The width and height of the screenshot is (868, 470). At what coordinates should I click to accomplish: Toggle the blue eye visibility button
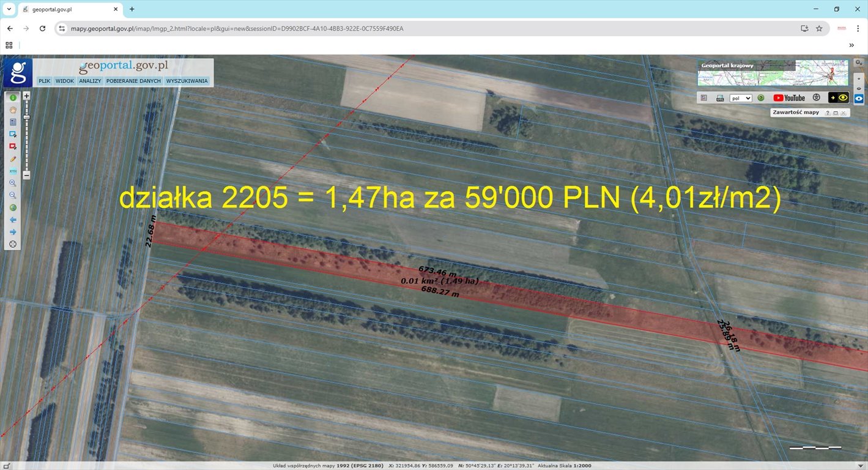tap(859, 98)
